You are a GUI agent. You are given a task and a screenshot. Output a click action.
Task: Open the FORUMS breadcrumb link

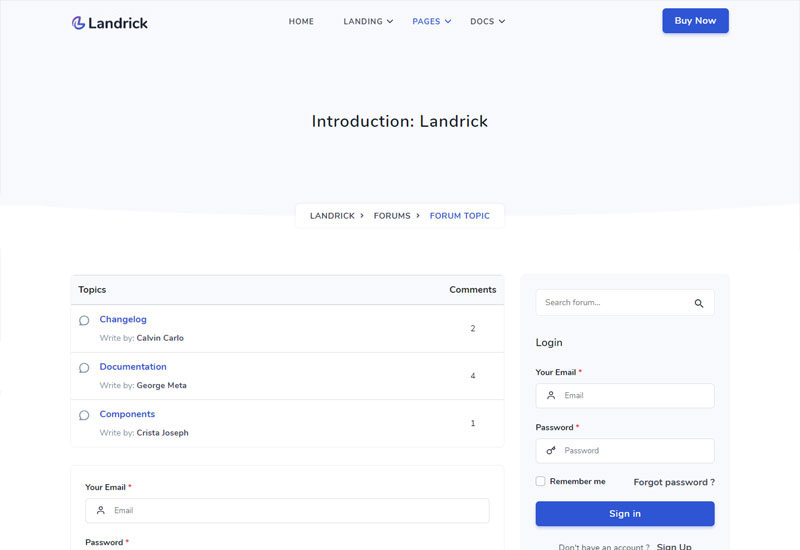(392, 216)
